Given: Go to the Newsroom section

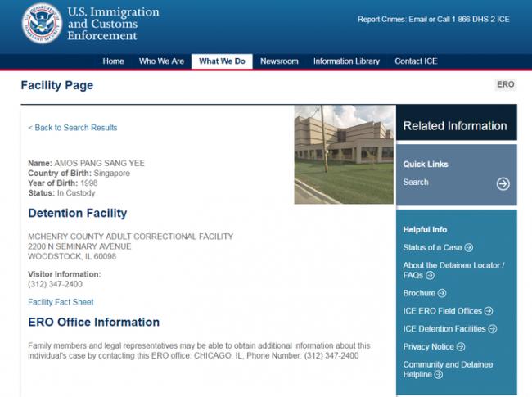Looking at the screenshot, I should (x=279, y=61).
